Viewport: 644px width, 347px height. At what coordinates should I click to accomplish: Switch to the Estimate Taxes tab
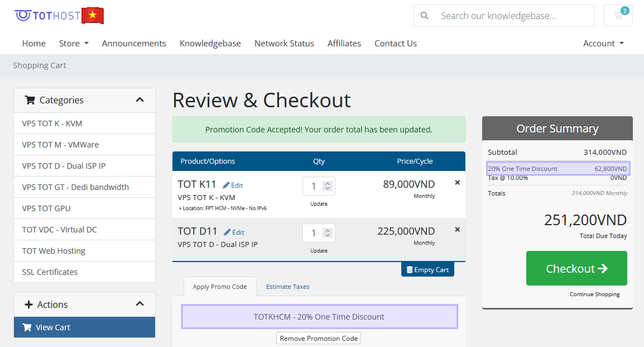(287, 287)
